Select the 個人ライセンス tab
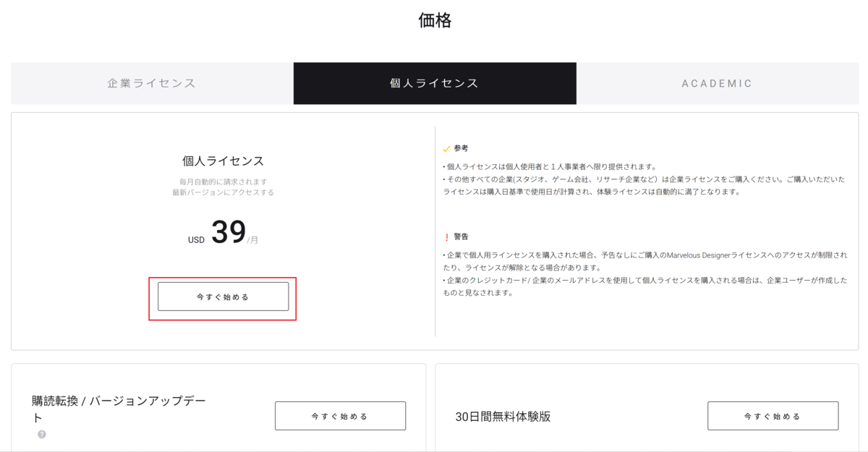The image size is (868, 452). pos(435,83)
